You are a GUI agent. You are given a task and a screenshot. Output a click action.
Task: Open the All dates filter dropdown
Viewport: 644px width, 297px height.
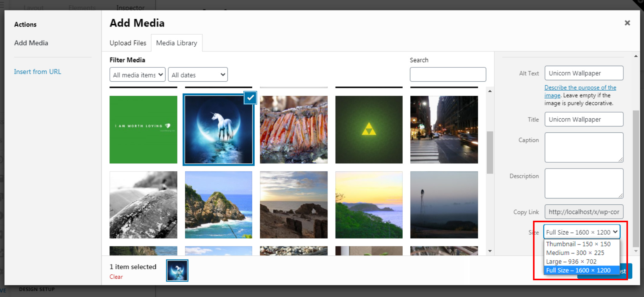click(198, 75)
